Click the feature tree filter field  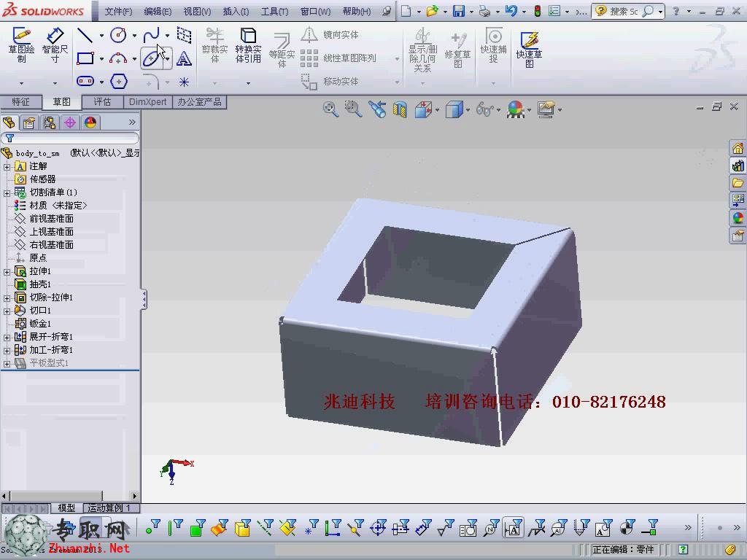pyautogui.click(x=70, y=138)
